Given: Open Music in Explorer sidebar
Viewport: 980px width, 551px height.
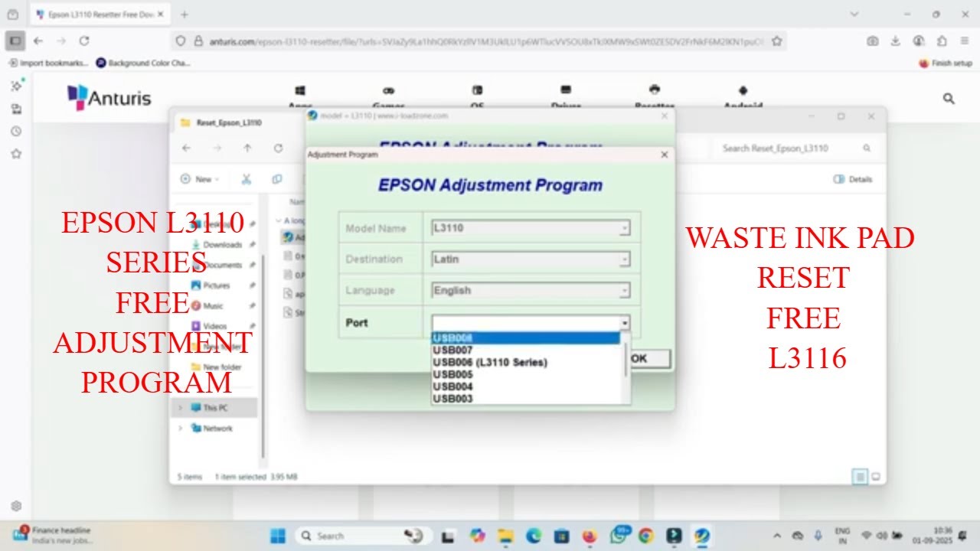Looking at the screenshot, I should click(x=212, y=306).
